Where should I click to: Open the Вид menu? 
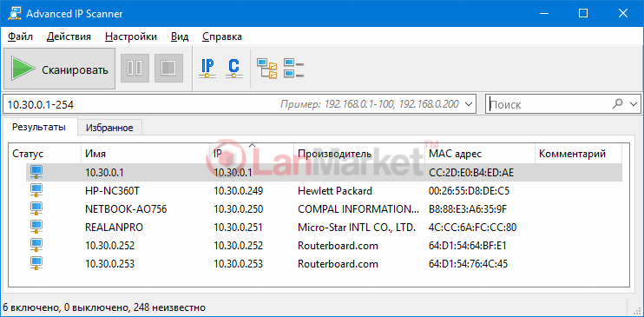[x=180, y=36]
